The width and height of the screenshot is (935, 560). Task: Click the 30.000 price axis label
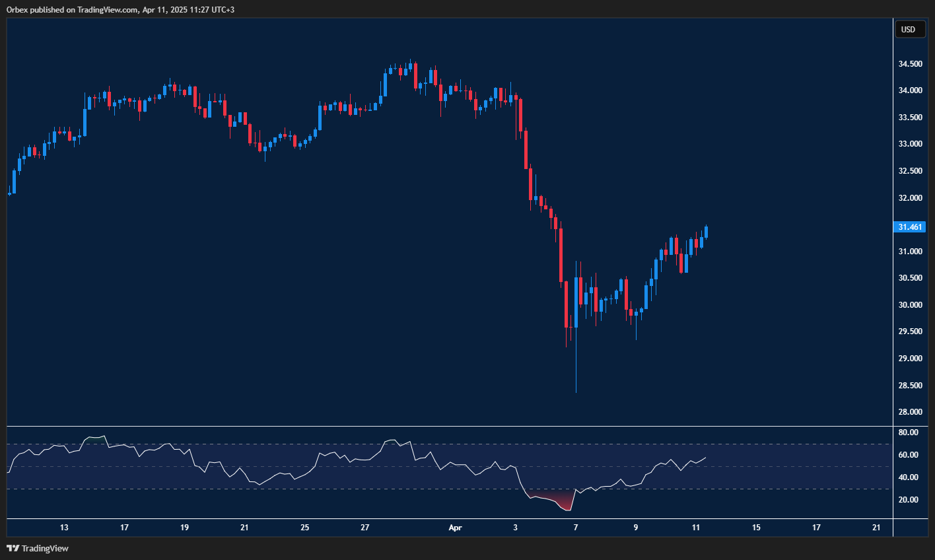[x=910, y=305]
